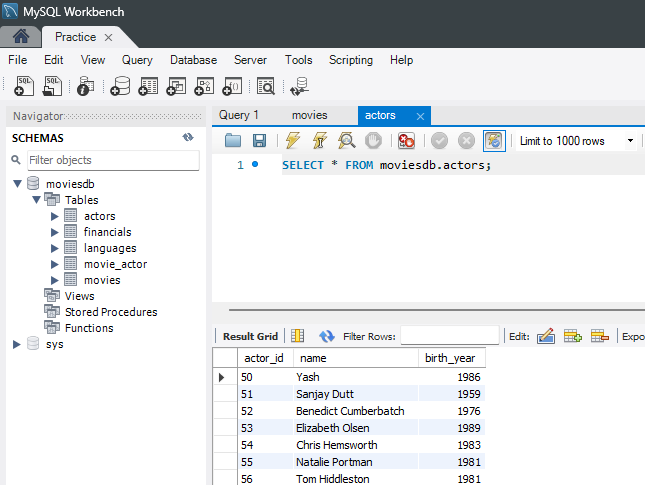Open the schema inspector info icon
645x485 pixels.
(x=86, y=86)
